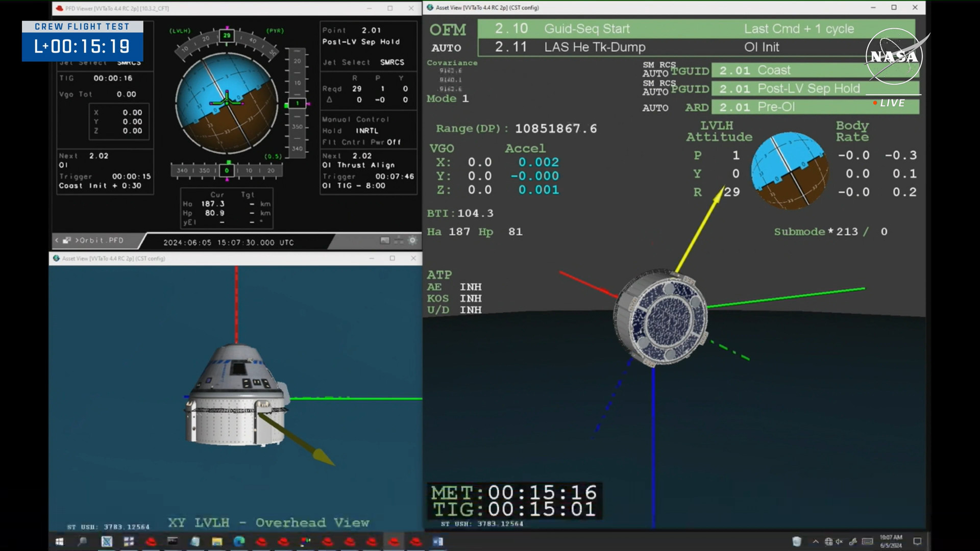The image size is (980, 551).
Task: Click the top Asset View title bar globe icon
Action: click(x=430, y=8)
